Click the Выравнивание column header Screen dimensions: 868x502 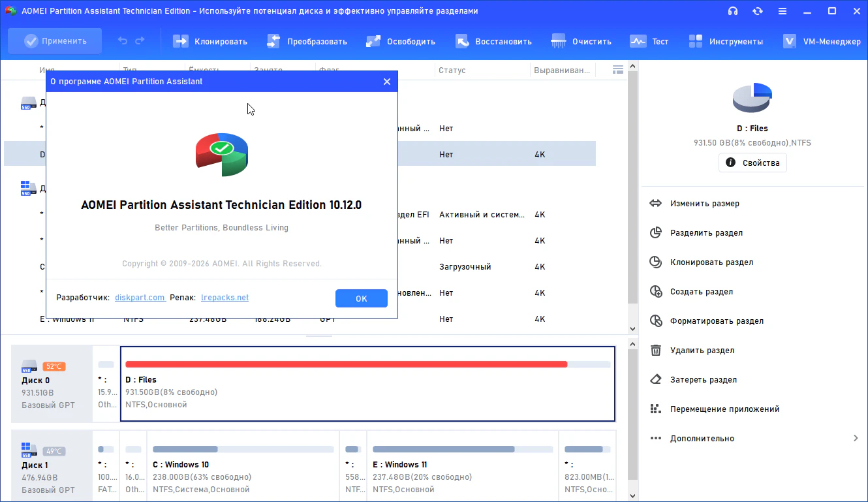[x=561, y=71]
